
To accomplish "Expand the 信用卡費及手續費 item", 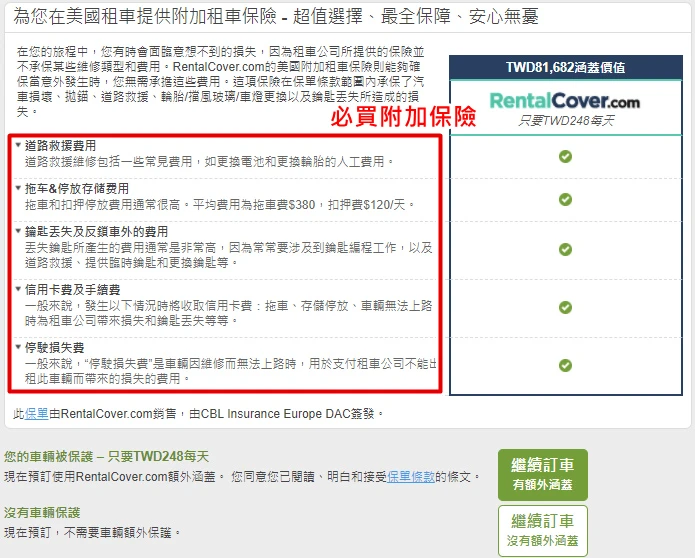I will pos(18,289).
